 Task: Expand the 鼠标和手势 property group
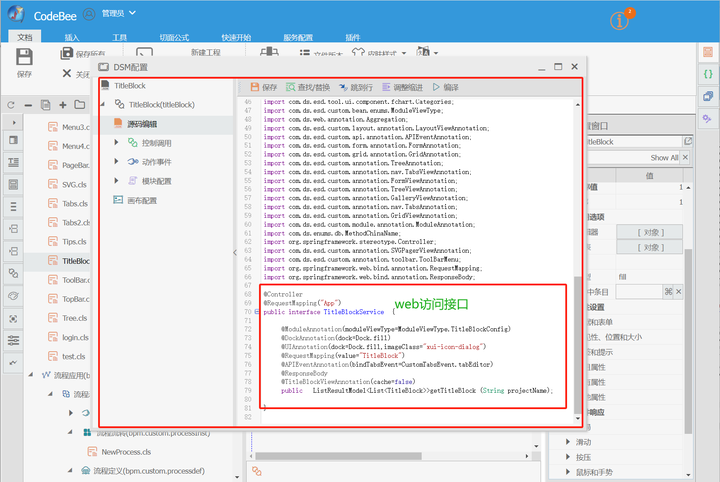568,472
